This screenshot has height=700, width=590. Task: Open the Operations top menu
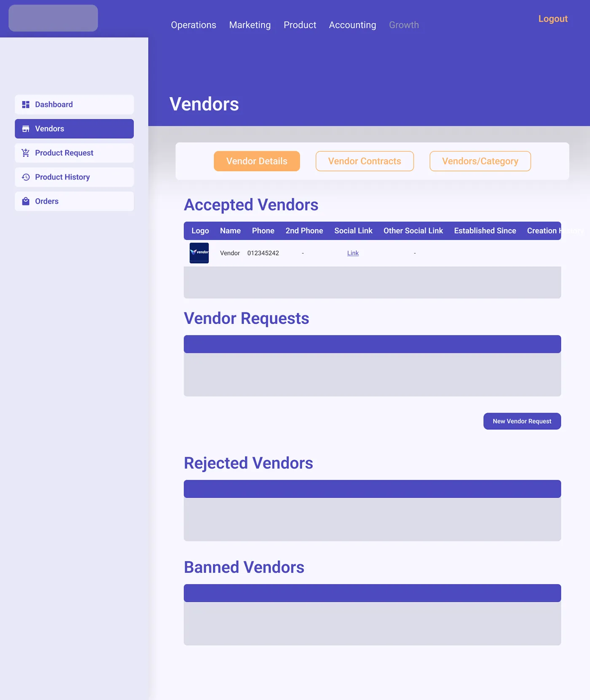193,25
